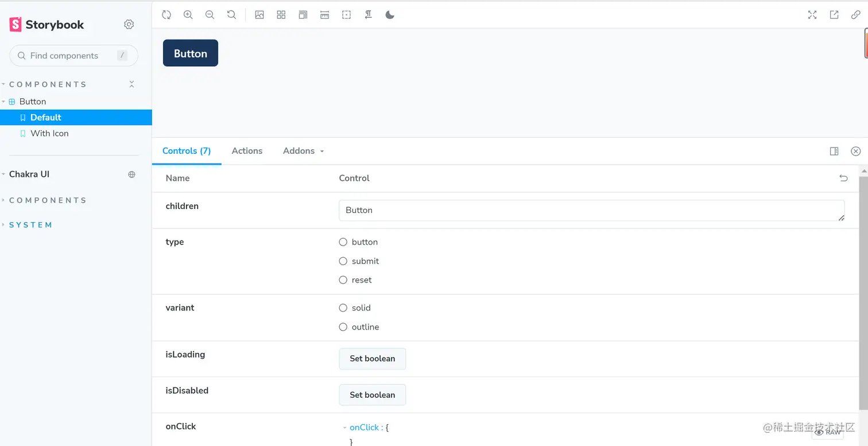Screen dimensions: 868x446
Task: Select the 'solid' variant radio
Action: tap(343, 308)
